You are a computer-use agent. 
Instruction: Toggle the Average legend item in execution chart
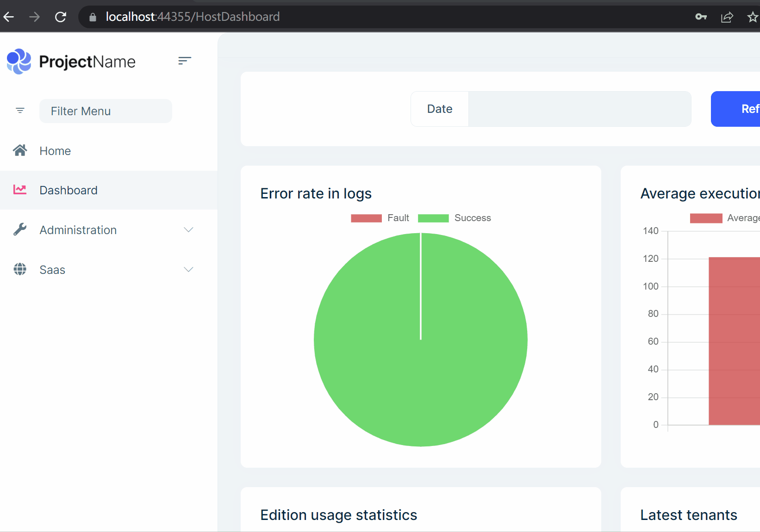coord(725,218)
